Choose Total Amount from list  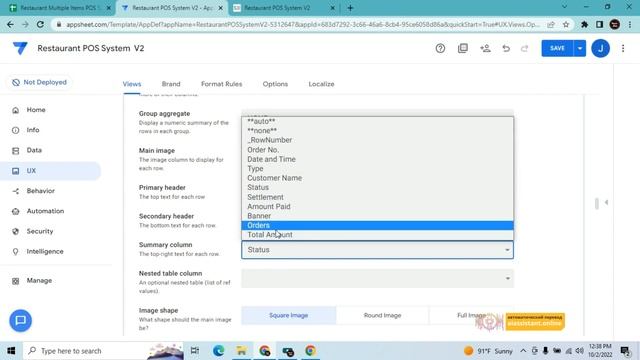click(378, 235)
